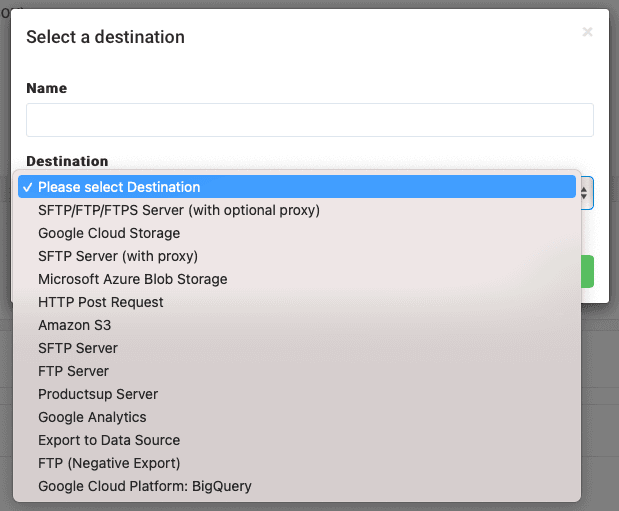619x511 pixels.
Task: Choose Google Cloud Platform: BigQuery
Action: [145, 486]
